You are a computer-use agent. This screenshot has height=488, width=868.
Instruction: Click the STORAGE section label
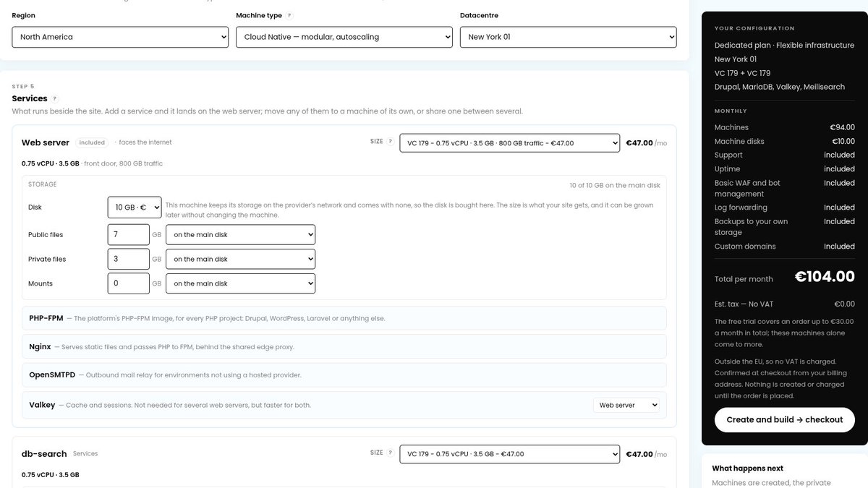tap(43, 184)
